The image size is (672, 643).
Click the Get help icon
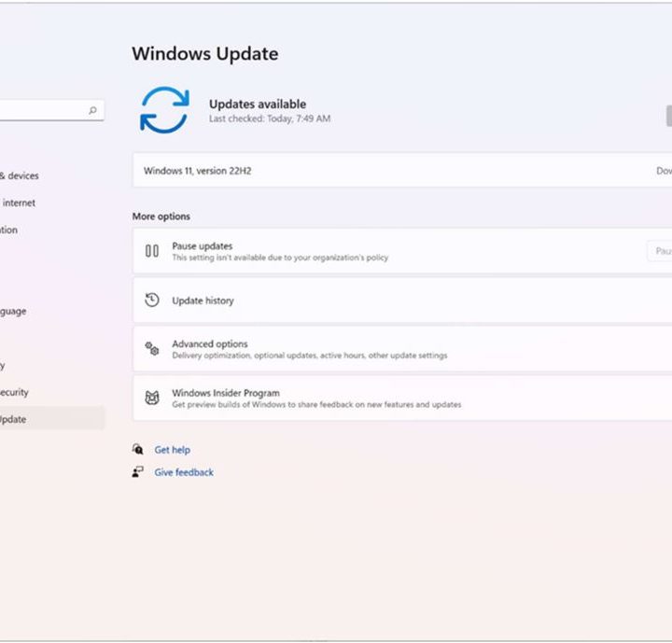click(x=137, y=449)
